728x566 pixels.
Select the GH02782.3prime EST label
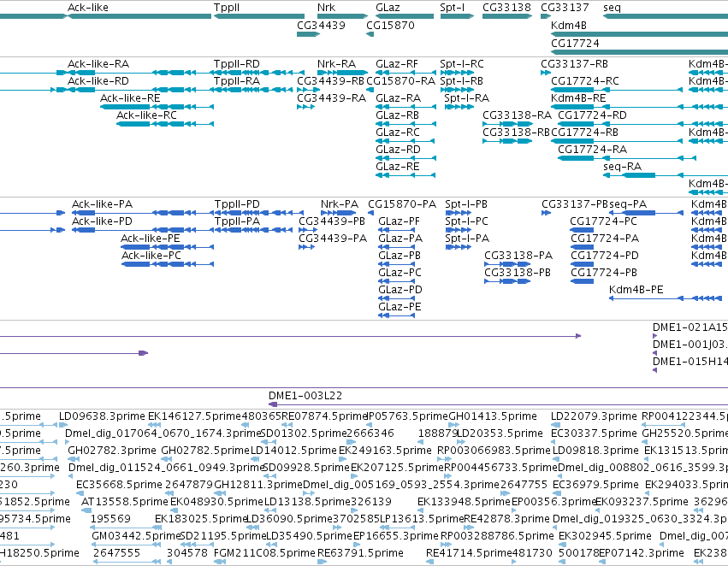click(112, 451)
